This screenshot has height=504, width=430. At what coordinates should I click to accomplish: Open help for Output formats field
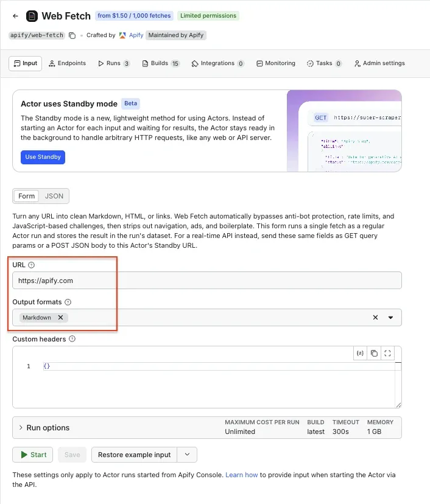pos(68,302)
